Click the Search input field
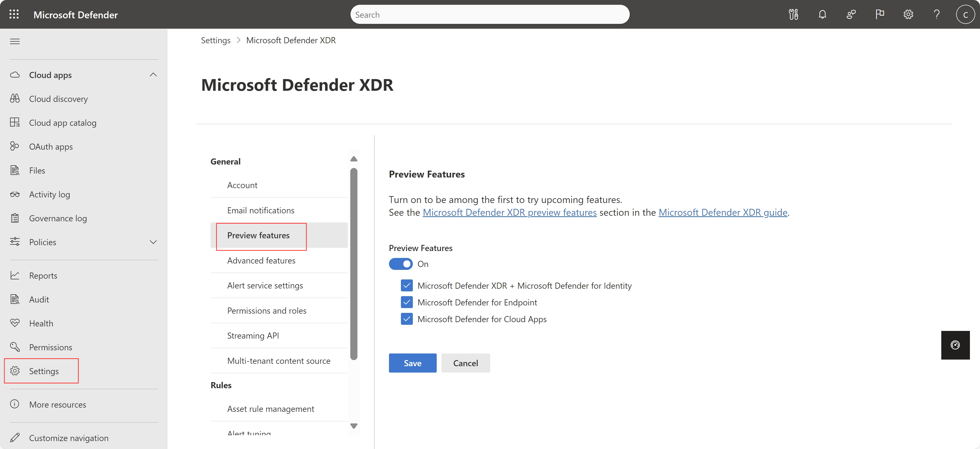This screenshot has width=980, height=449. click(x=490, y=14)
